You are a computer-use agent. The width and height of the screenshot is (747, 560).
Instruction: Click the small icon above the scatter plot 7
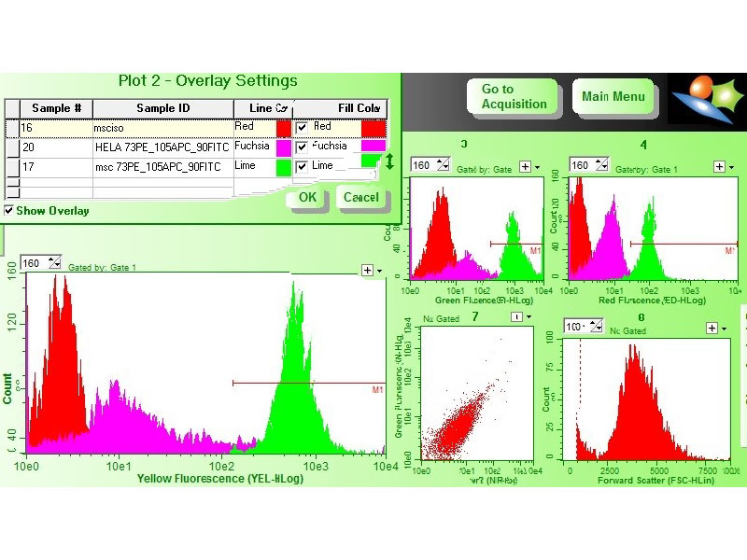[x=514, y=317]
